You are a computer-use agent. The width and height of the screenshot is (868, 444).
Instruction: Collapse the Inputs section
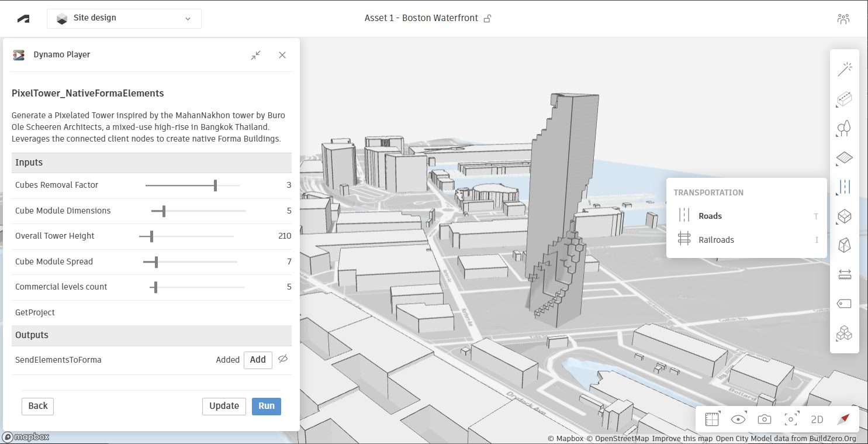[x=151, y=163]
